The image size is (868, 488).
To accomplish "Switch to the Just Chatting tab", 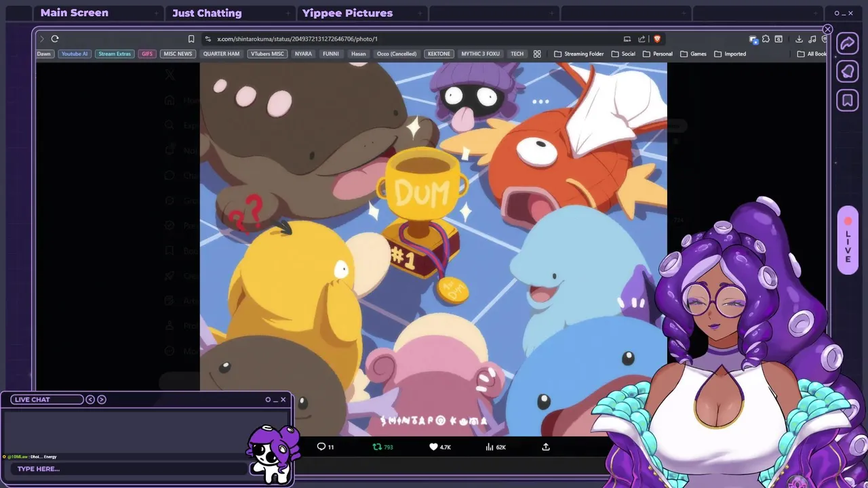I will click(x=230, y=13).
